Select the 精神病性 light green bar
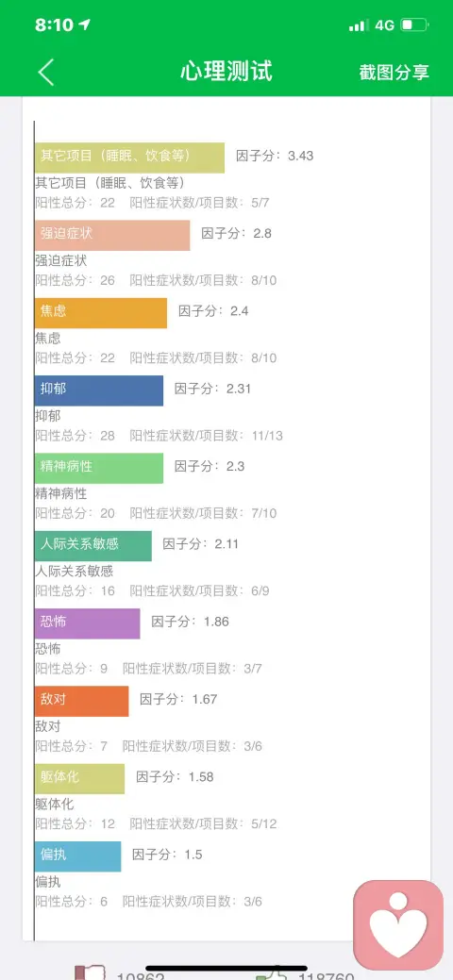The height and width of the screenshot is (980, 453). point(99,468)
